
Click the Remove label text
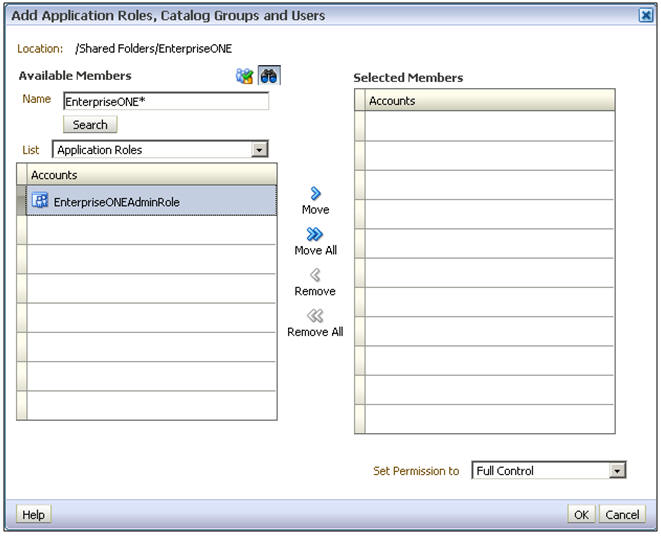pos(315,291)
